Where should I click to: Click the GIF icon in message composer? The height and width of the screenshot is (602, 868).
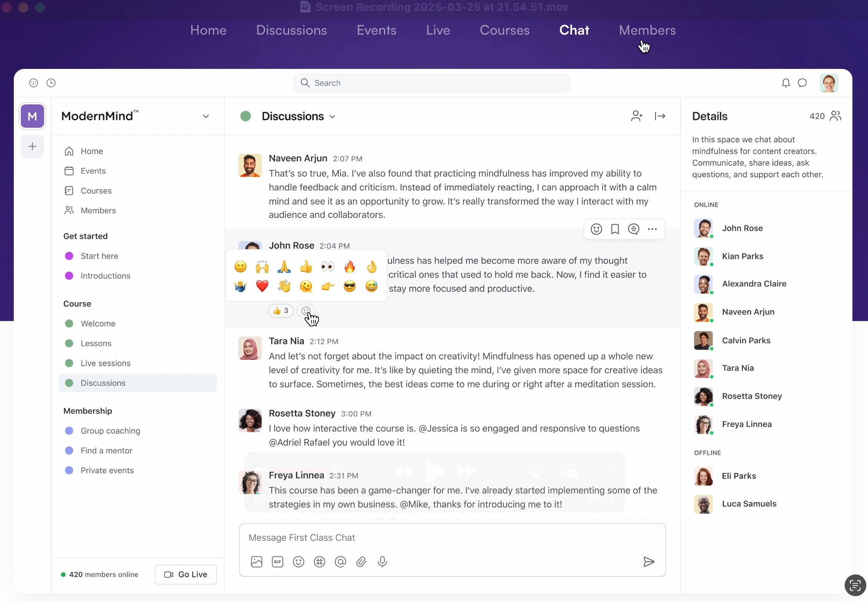[278, 562]
